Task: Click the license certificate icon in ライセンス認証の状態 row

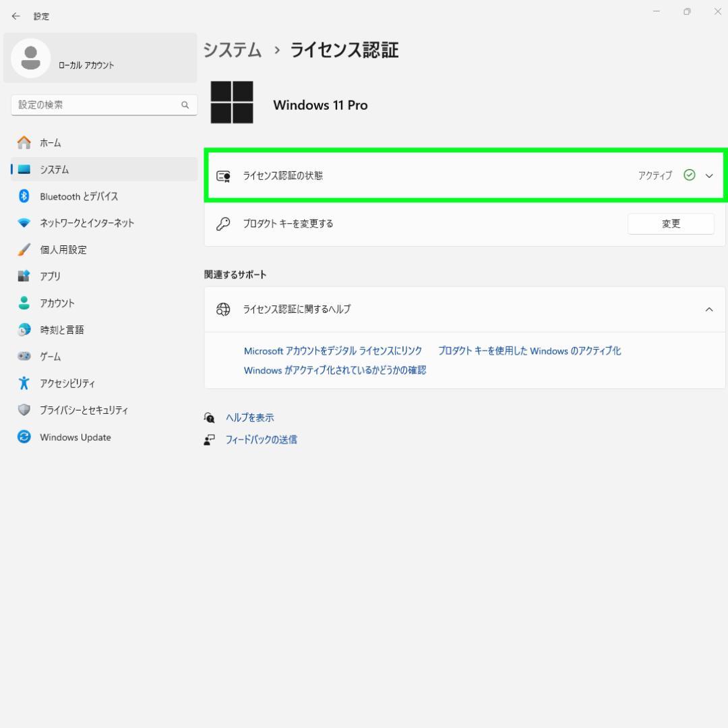Action: point(223,176)
